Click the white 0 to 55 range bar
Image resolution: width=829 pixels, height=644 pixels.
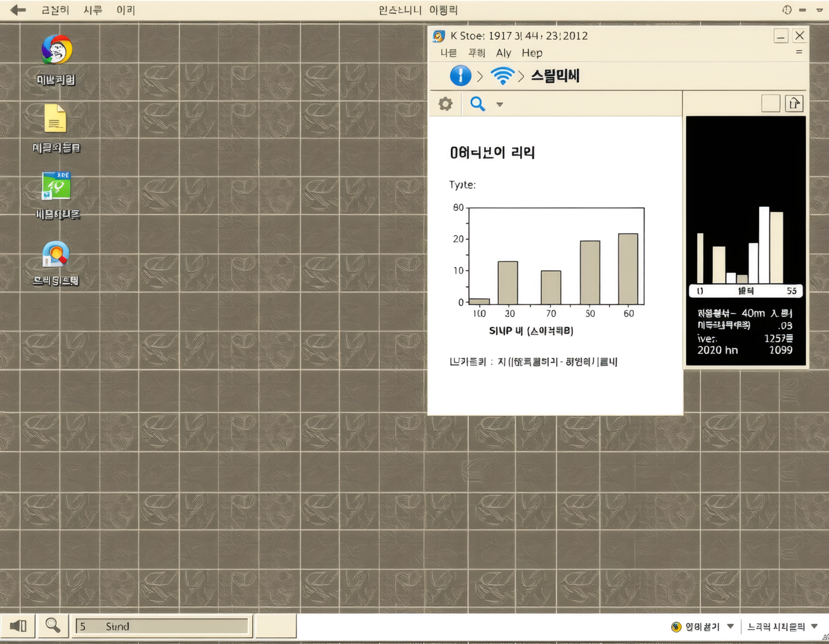(x=746, y=291)
